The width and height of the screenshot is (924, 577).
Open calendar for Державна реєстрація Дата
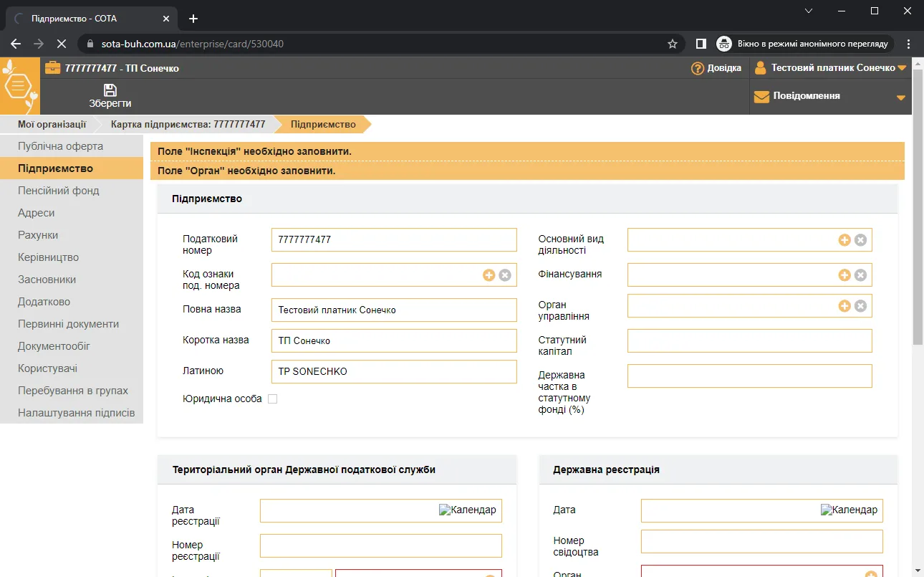849,510
